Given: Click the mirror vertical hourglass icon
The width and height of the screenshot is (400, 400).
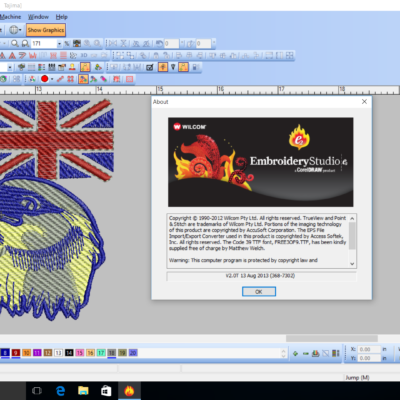Looking at the screenshot, I should pos(124,43).
